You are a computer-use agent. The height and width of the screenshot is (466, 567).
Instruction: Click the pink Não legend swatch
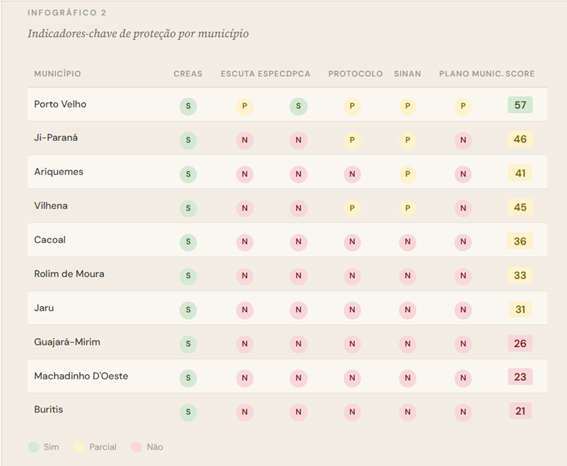point(136,447)
